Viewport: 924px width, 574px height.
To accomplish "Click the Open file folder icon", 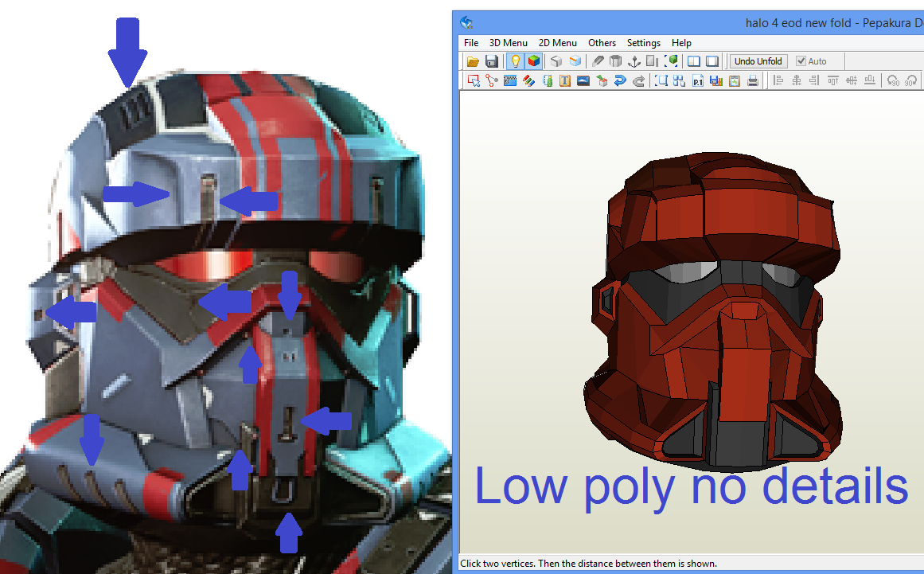I will click(x=473, y=61).
